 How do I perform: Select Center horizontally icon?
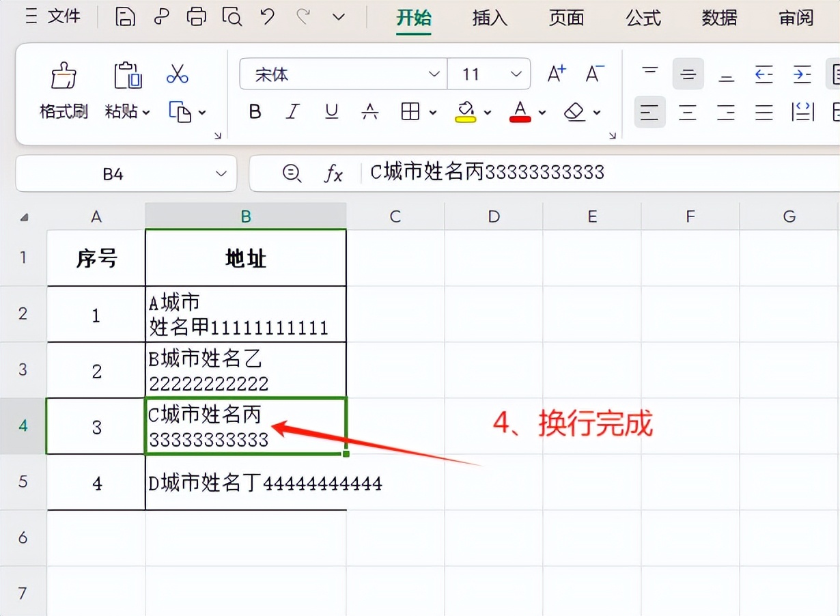pyautogui.click(x=688, y=112)
